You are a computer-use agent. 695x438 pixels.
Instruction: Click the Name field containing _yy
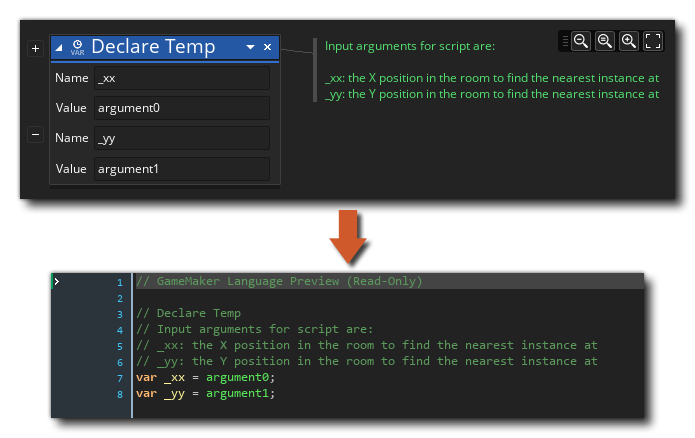tap(181, 138)
